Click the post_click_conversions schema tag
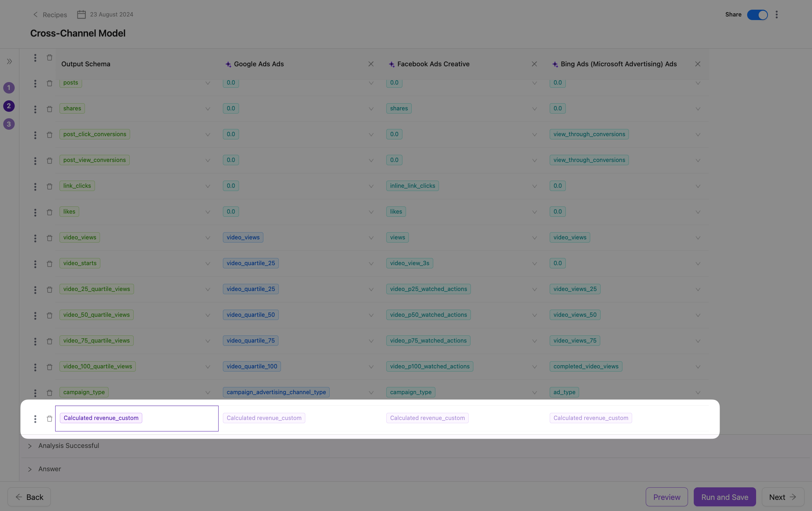The image size is (812, 511). (95, 134)
